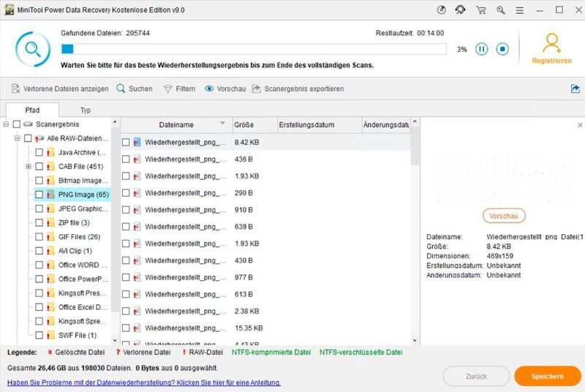This screenshot has width=585, height=392.
Task: Click the tree panel scroll-down arrow
Action: [115, 341]
